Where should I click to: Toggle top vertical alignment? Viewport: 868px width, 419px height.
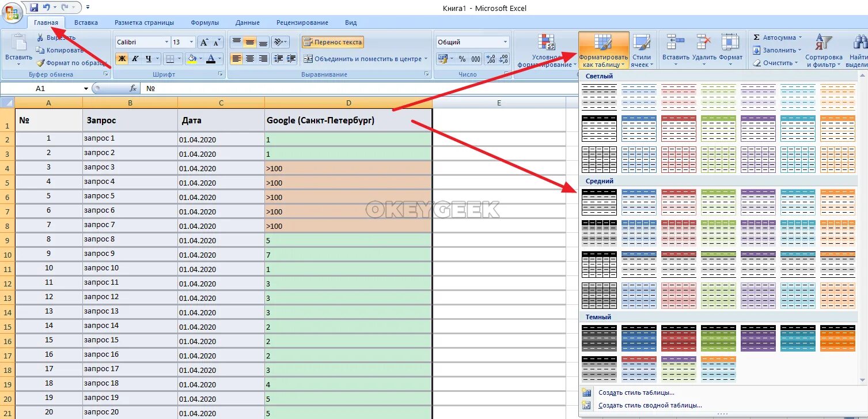click(x=236, y=42)
